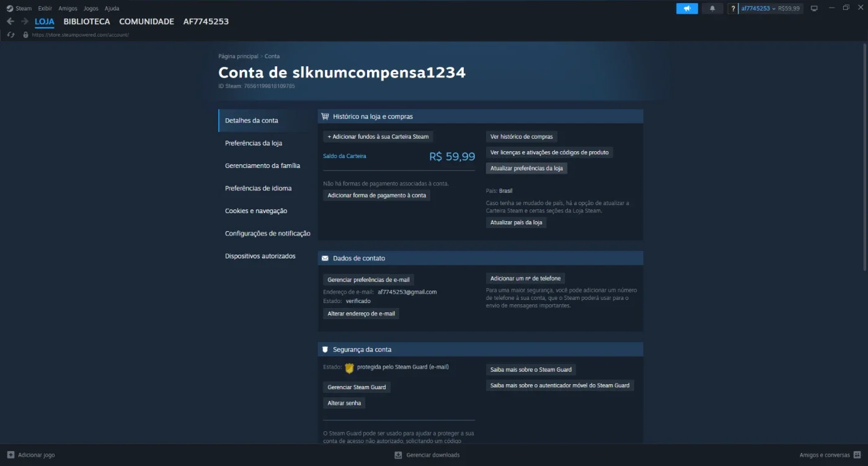The height and width of the screenshot is (466, 868).
Task: Open the Steam menu
Action: pyautogui.click(x=24, y=9)
